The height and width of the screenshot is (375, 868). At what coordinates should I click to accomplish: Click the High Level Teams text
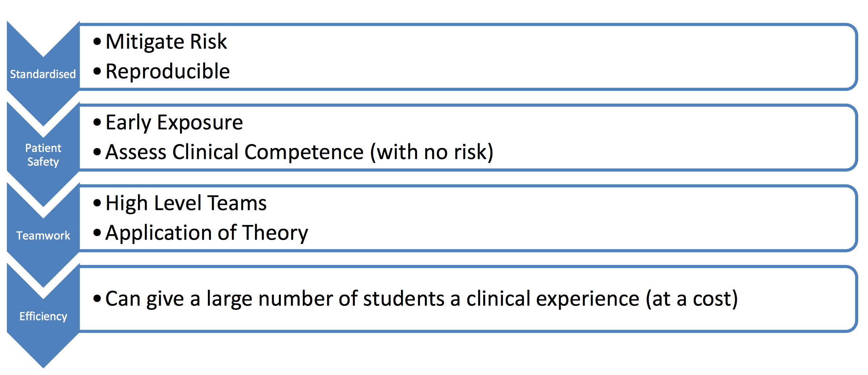tap(186, 203)
